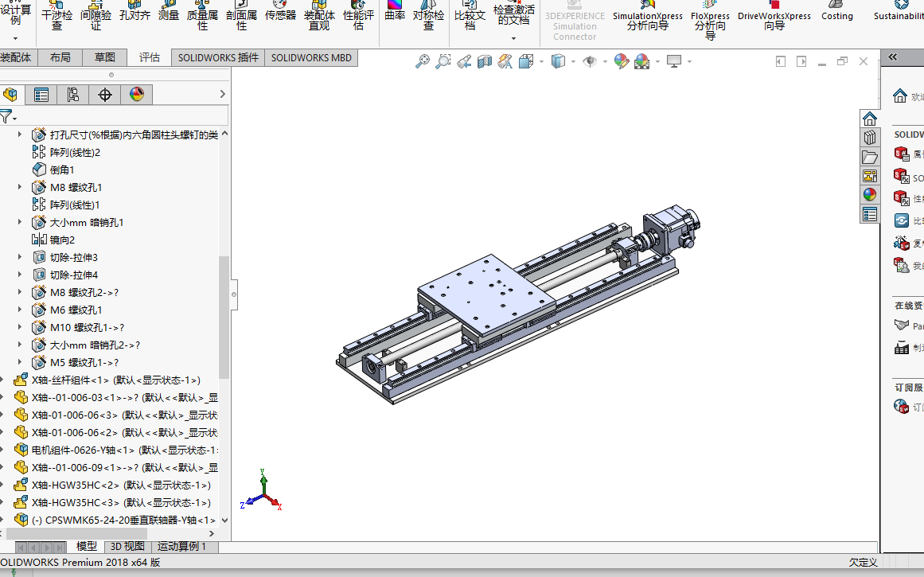This screenshot has height=577, width=924.
Task: Open the task pane View Palette tab
Action: (x=870, y=176)
